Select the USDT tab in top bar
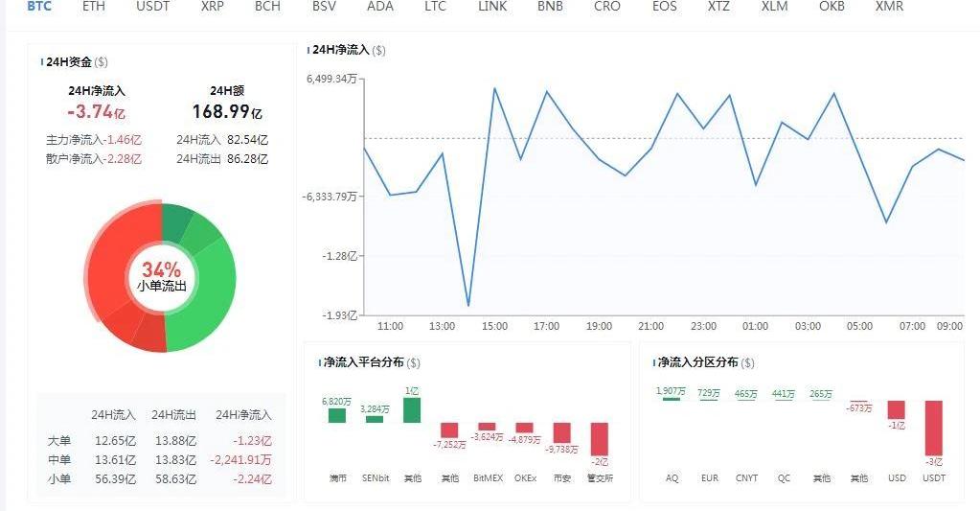Image resolution: width=980 pixels, height=511 pixels. [153, 6]
